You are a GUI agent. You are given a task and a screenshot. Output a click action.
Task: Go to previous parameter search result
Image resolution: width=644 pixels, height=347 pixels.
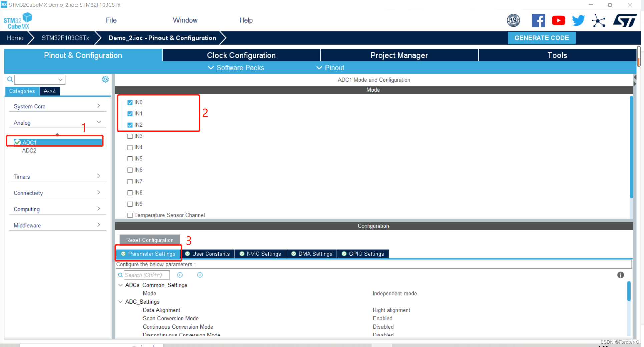click(180, 275)
